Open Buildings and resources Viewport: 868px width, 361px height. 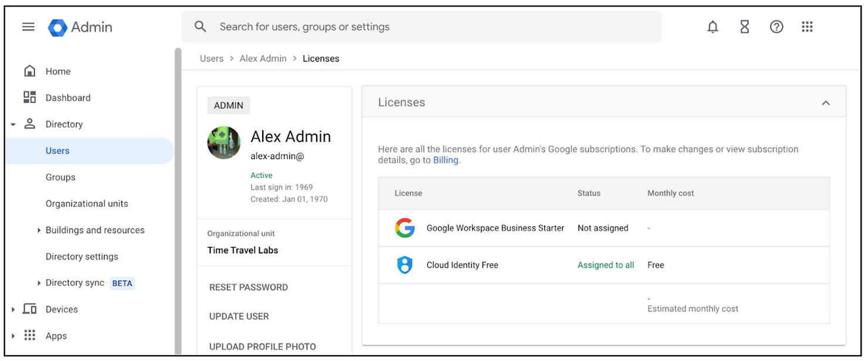[x=95, y=230]
